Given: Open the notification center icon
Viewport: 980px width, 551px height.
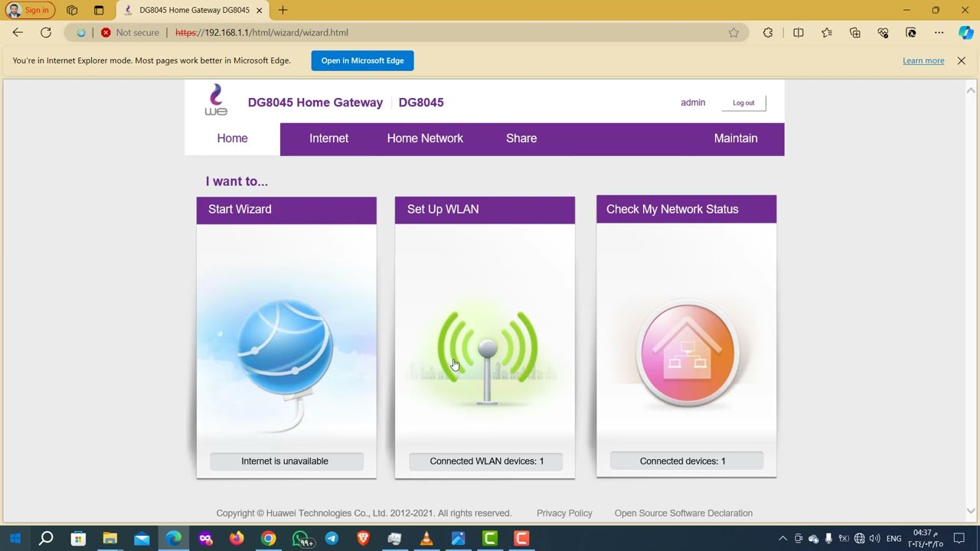Looking at the screenshot, I should pos(959,539).
